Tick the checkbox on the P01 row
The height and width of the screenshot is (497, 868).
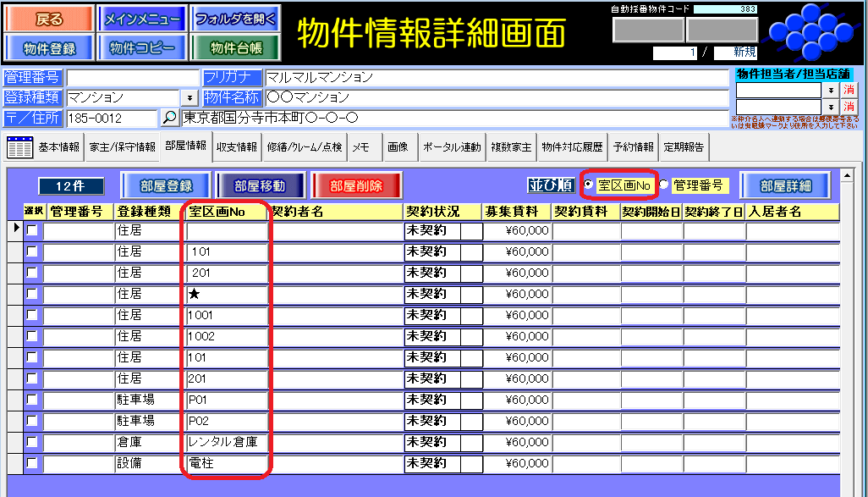click(x=32, y=400)
